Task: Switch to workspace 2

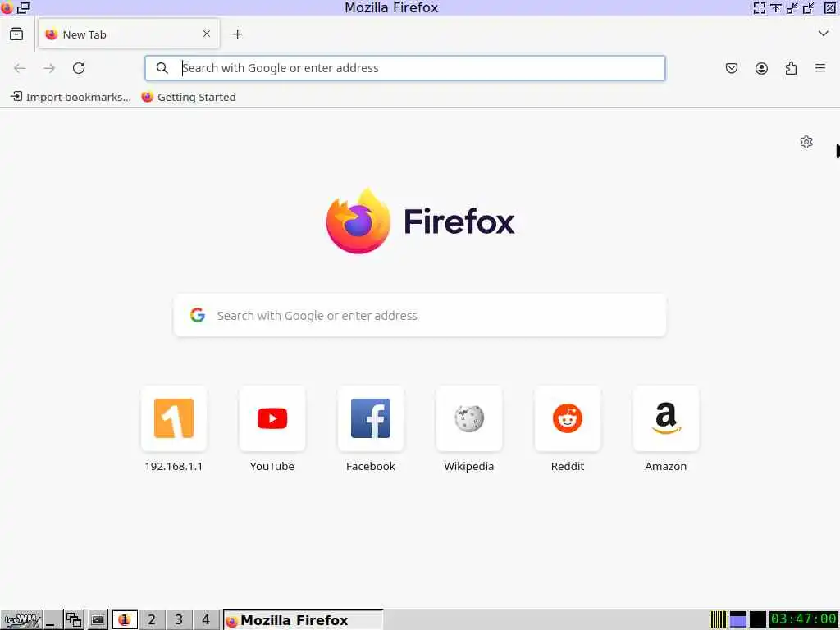Action: pyautogui.click(x=152, y=620)
